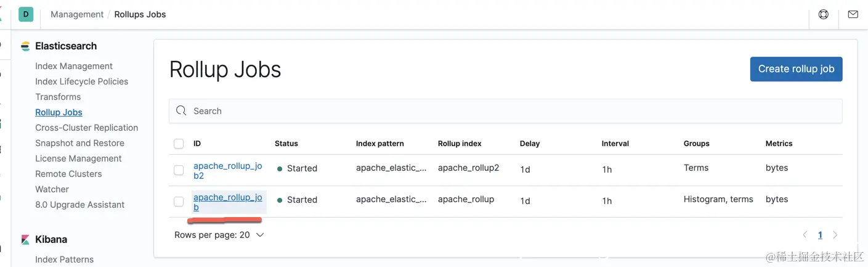Click the search magnifier icon
This screenshot has height=267, width=868.
[x=181, y=111]
